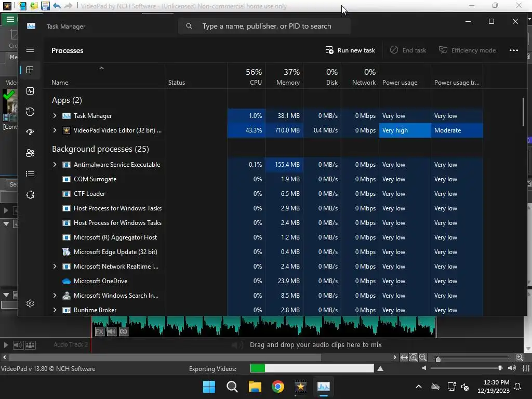Viewport: 532px width, 399px height.
Task: Click VideoPad save icon in title bar
Action: point(45,6)
